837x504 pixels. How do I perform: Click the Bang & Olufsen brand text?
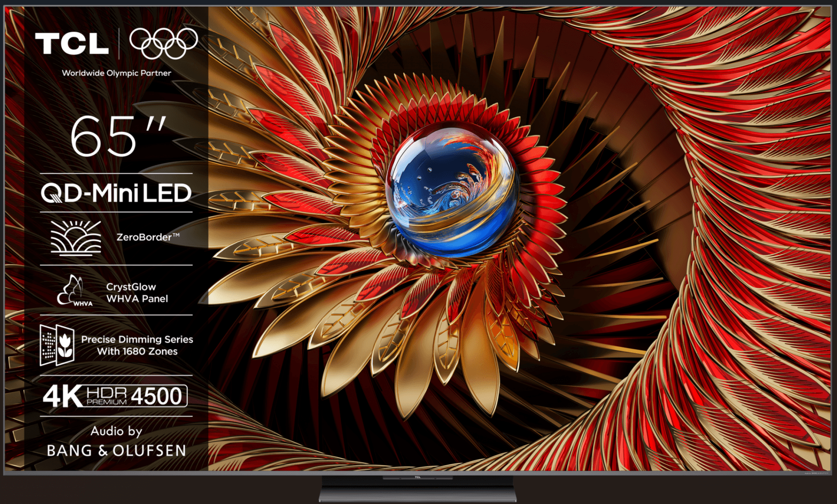[116, 450]
